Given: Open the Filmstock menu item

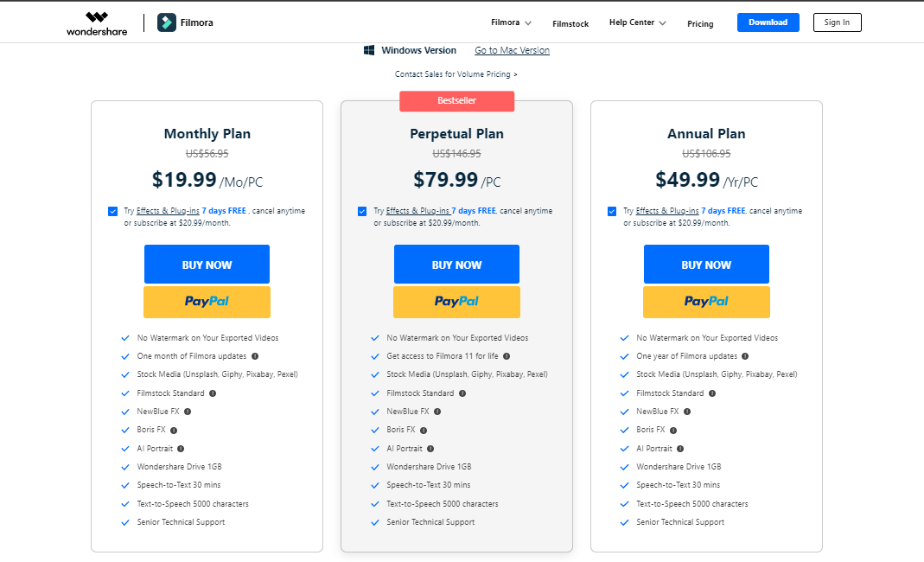Looking at the screenshot, I should 570,23.
